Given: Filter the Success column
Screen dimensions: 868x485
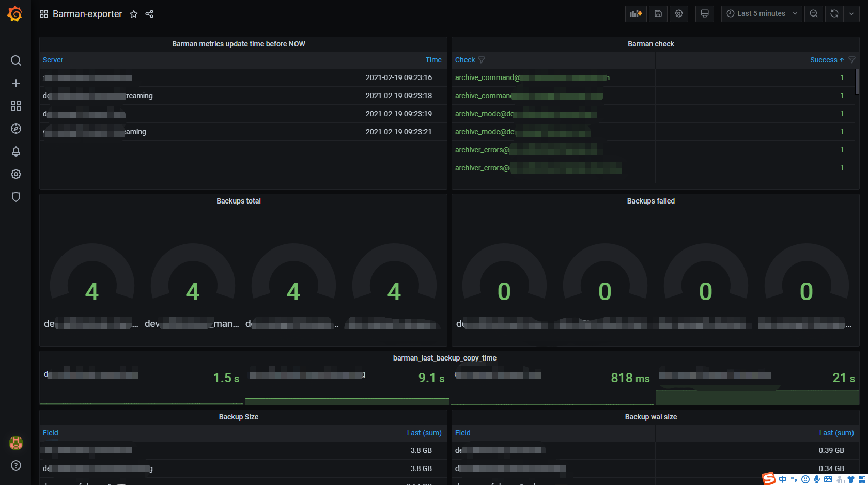Looking at the screenshot, I should tap(852, 60).
